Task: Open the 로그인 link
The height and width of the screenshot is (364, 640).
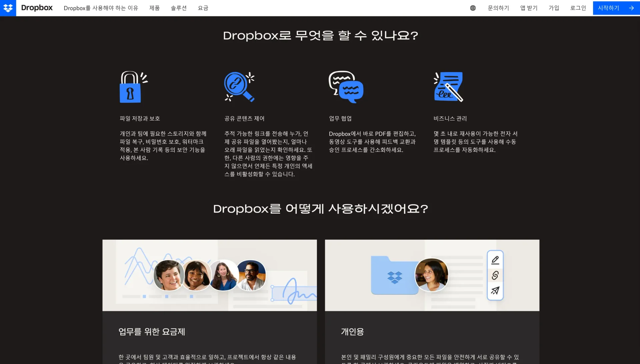Action: [578, 8]
